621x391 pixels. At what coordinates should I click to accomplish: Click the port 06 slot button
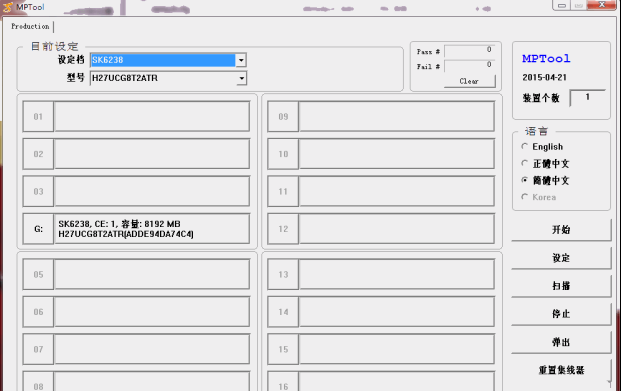tap(38, 312)
